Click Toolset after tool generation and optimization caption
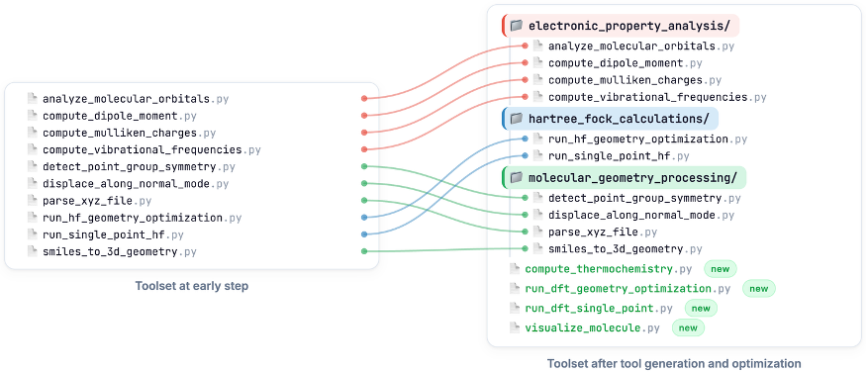This screenshot has width=868, height=373. (x=674, y=363)
